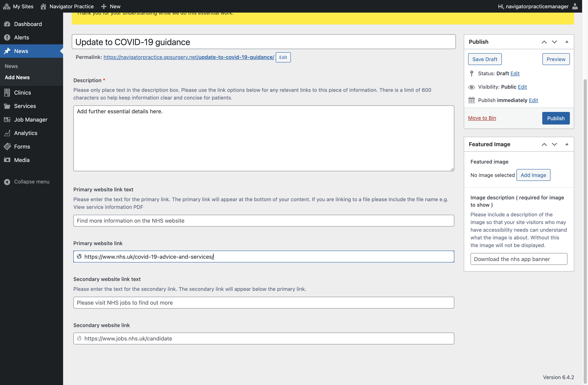Viewport: 588px width, 385px height.
Task: Click the blue Publish button
Action: [556, 118]
